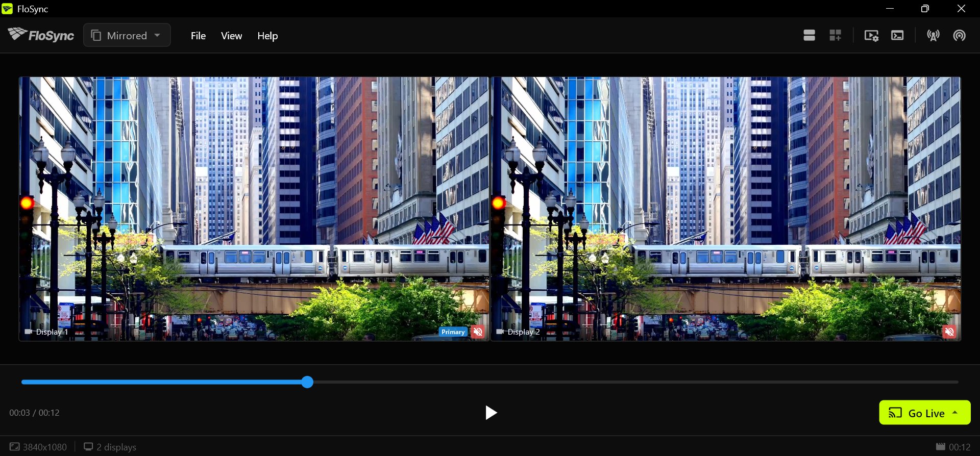Viewport: 980px width, 456px height.
Task: Open the Mirrored display mode dropdown
Action: [x=127, y=35]
